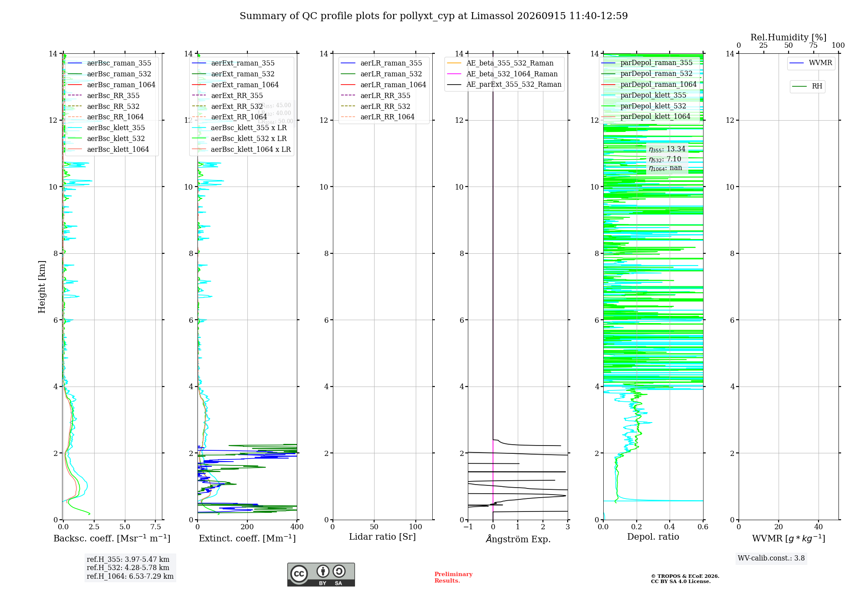Screen dimensions: 868x590
Task: Click the WVMR legend entry
Action: [811, 63]
